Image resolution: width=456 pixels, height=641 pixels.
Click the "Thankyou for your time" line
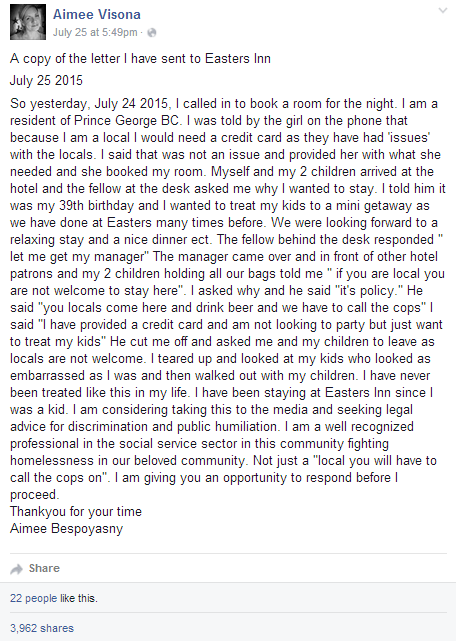tap(76, 511)
